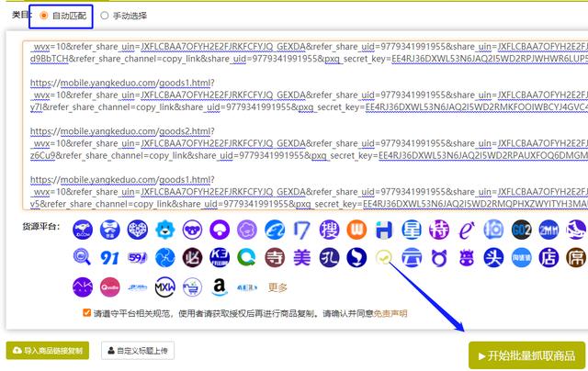Click the brown 席 platform icon

point(576,258)
